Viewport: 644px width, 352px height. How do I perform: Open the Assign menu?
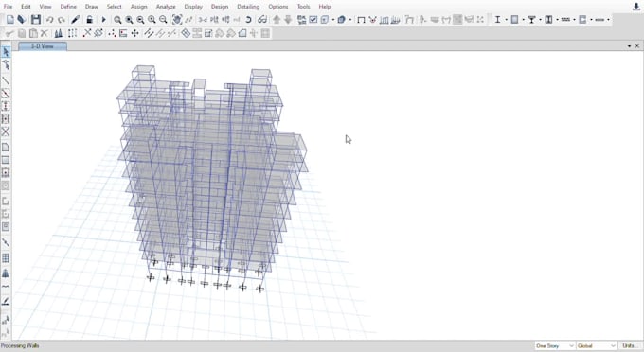click(x=139, y=7)
